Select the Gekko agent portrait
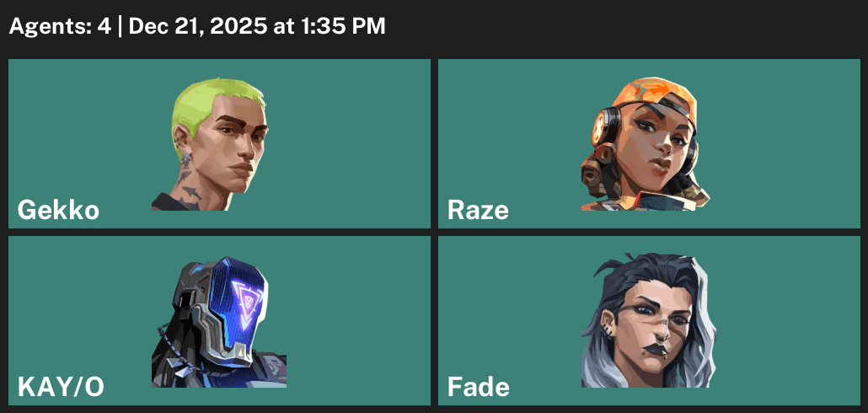 [211, 144]
